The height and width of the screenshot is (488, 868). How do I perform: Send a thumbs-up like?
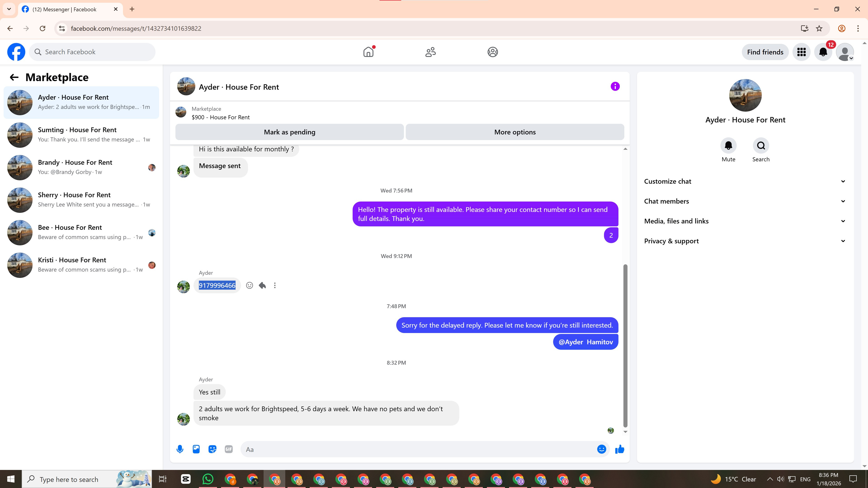(x=620, y=449)
